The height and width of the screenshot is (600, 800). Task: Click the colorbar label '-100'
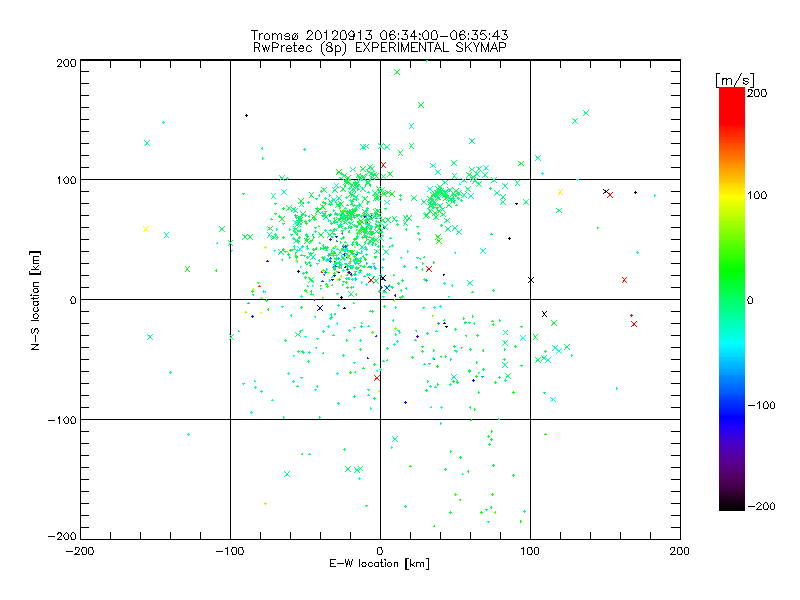pos(762,405)
